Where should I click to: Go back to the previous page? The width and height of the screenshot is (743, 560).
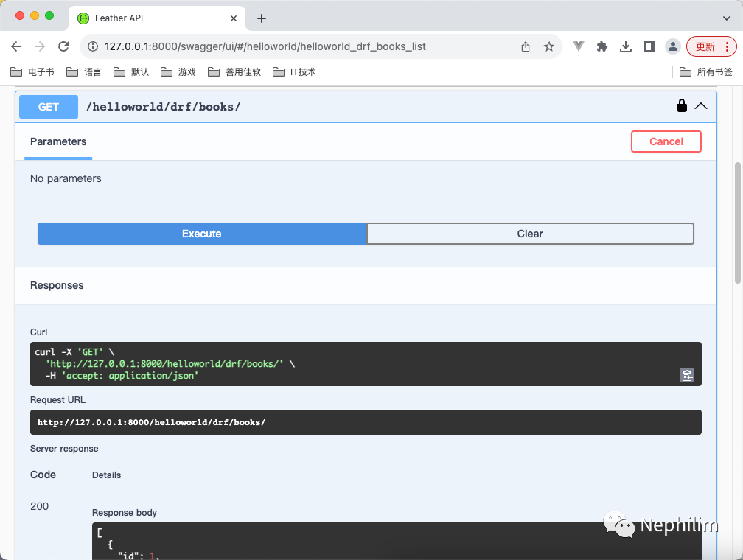point(16,46)
